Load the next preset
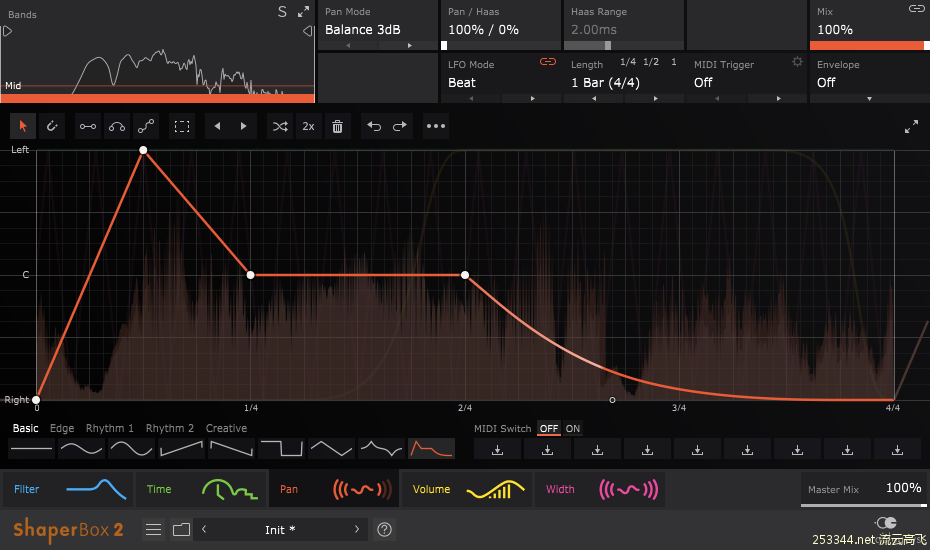 (356, 529)
